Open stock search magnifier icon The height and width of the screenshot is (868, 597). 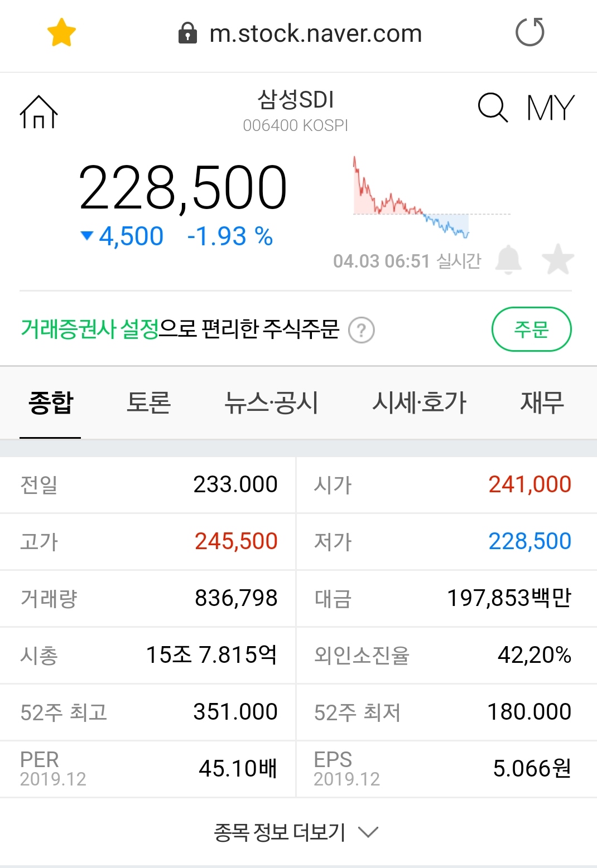point(493,107)
